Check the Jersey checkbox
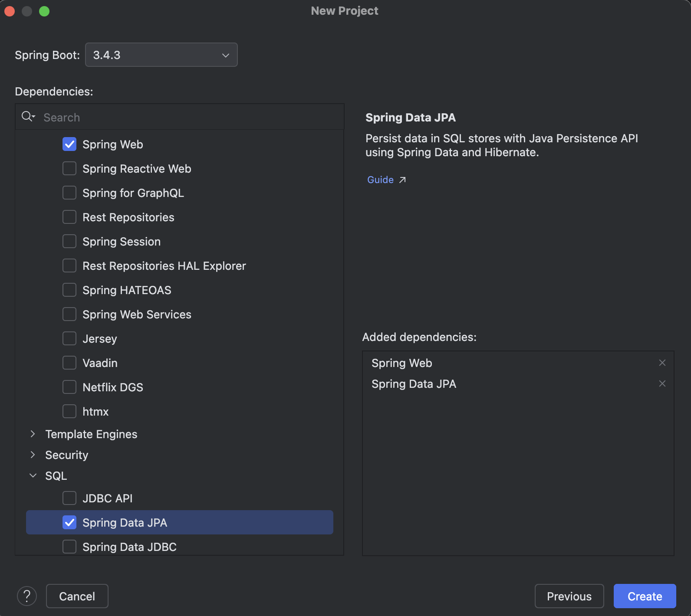 coord(69,338)
